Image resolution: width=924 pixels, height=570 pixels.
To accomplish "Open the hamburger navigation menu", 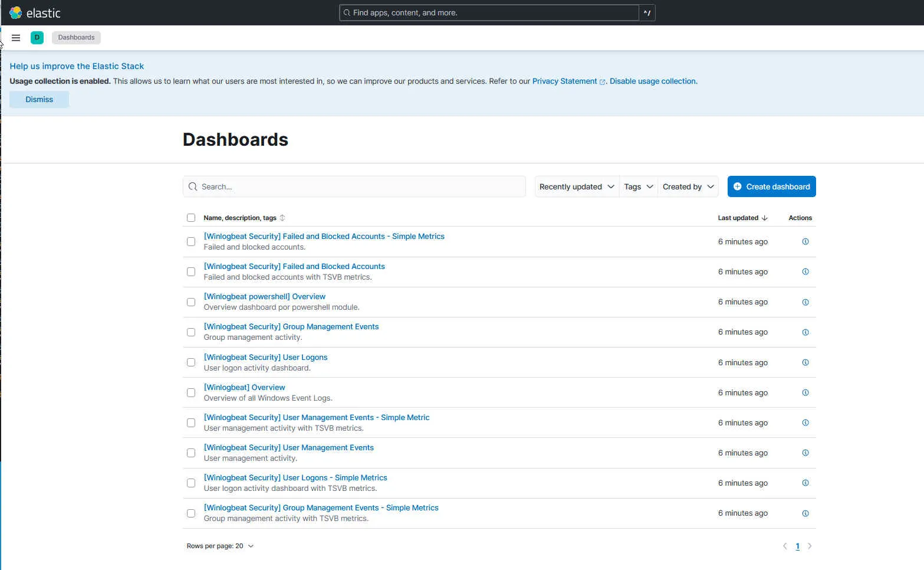I will click(16, 38).
